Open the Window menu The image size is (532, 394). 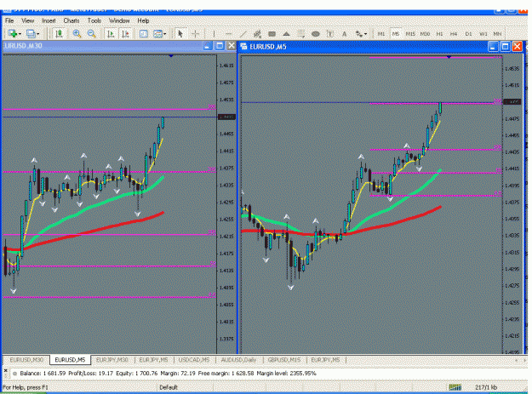[119, 20]
